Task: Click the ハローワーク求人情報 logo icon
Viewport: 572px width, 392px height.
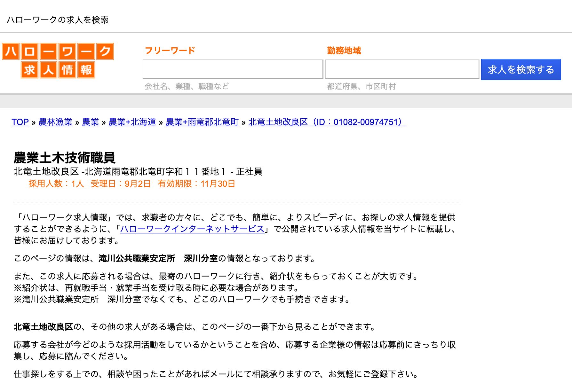Action: [58, 60]
